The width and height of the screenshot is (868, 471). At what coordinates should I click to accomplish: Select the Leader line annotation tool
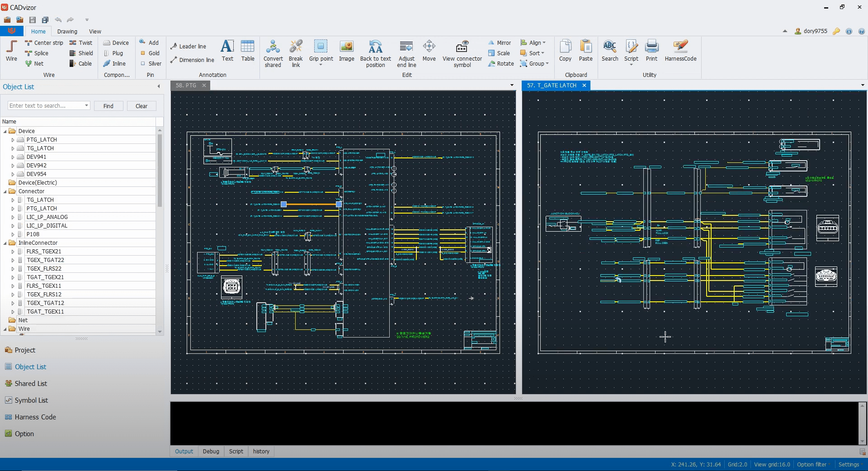(x=188, y=46)
